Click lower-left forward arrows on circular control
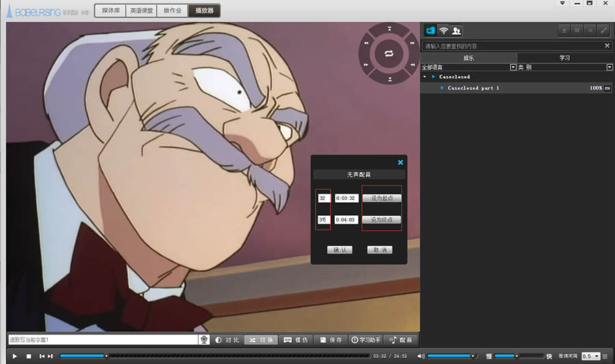615x364 pixels. [x=366, y=65]
